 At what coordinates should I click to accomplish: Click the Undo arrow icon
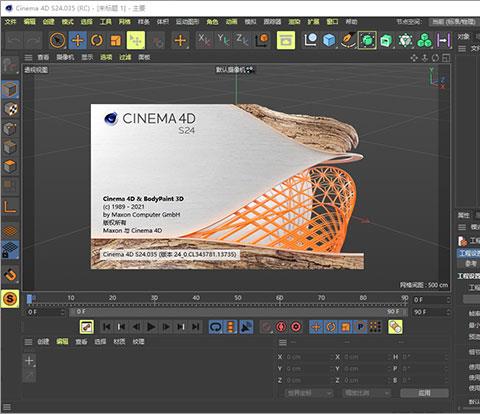[x=14, y=40]
